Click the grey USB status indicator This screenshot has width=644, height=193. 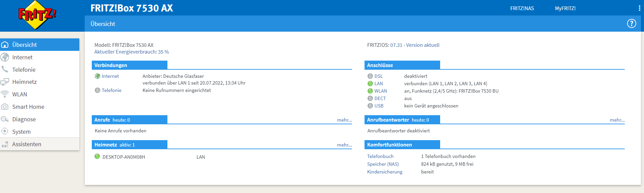pos(370,106)
